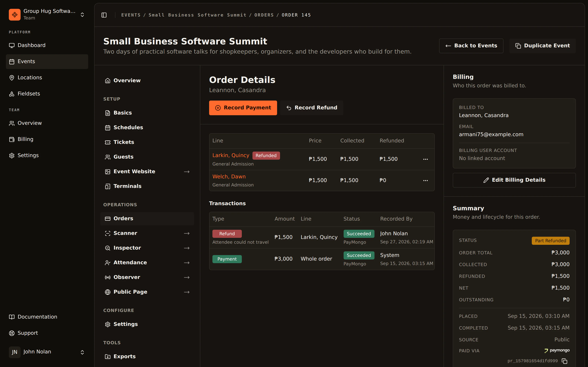Open Scanner from event menu
The width and height of the screenshot is (588, 367).
(147, 233)
